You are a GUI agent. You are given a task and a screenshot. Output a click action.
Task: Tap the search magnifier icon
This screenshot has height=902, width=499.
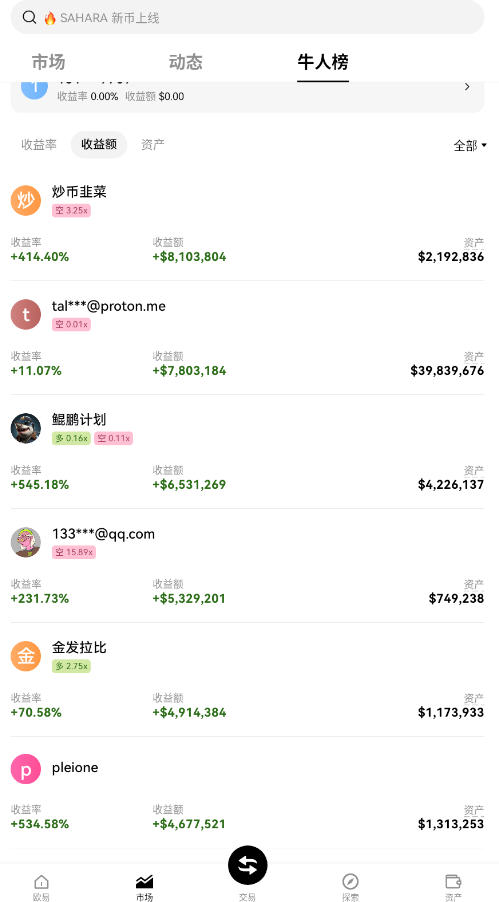pos(29,17)
